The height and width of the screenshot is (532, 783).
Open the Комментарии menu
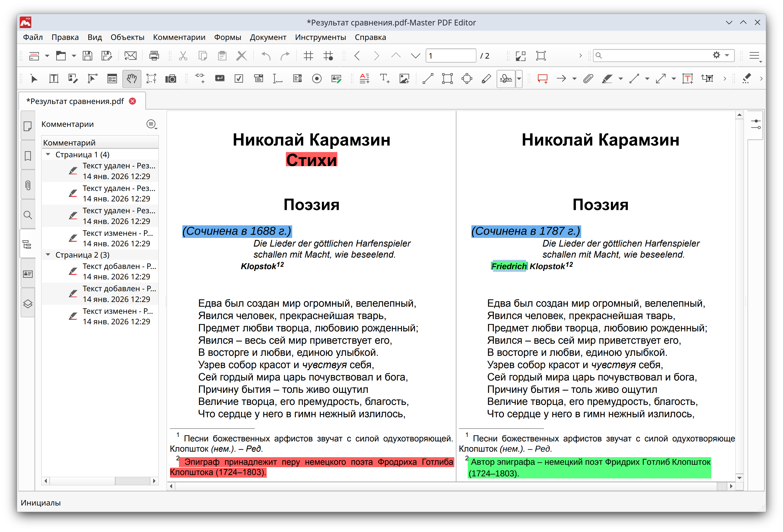[179, 37]
